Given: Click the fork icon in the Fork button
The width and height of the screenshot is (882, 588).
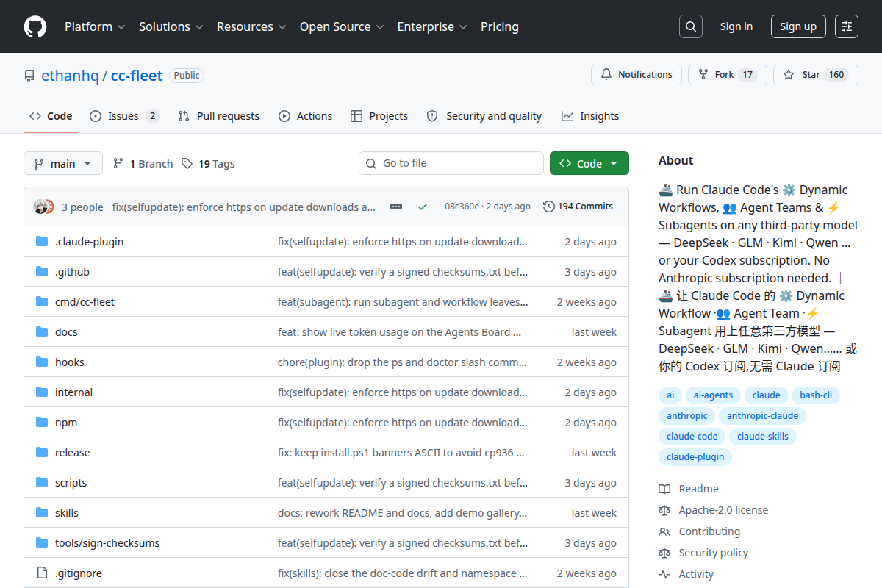Looking at the screenshot, I should (703, 75).
